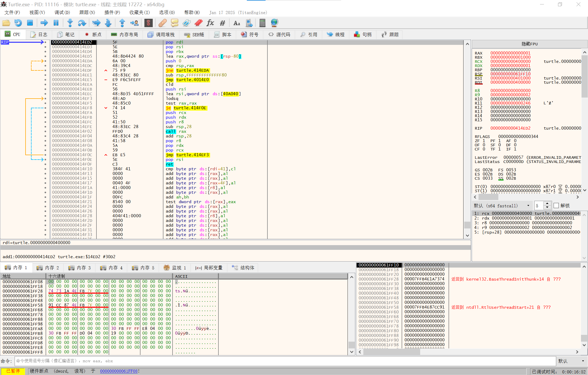Click the 地址 column header in dump

(x=23, y=276)
